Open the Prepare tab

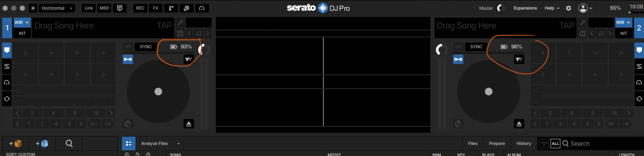[497, 144]
